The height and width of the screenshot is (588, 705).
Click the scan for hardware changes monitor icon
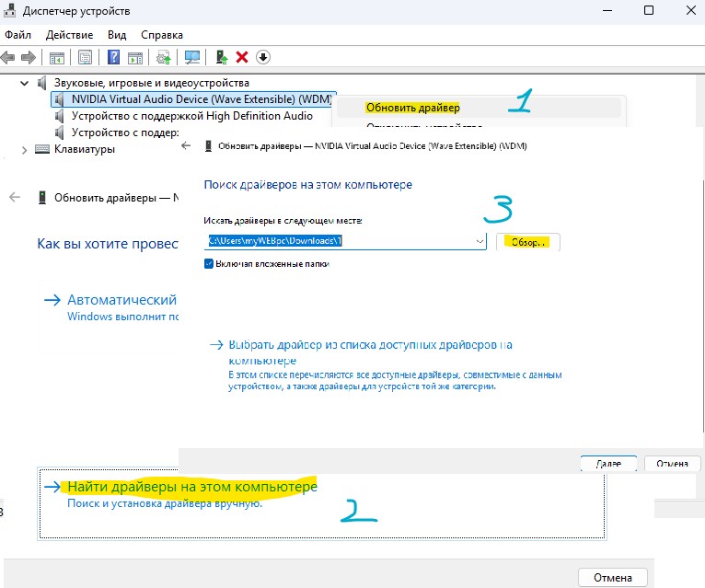coord(192,57)
